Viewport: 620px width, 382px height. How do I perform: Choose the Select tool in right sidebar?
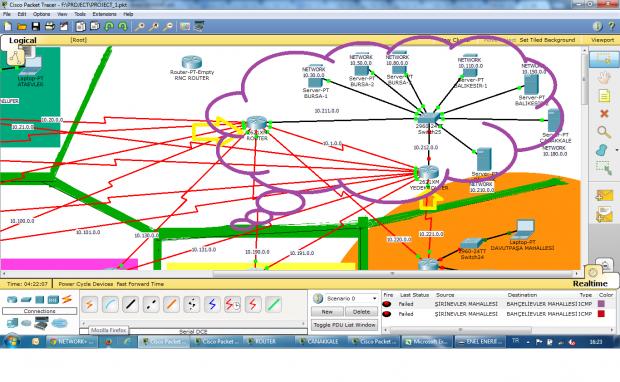[x=603, y=59]
